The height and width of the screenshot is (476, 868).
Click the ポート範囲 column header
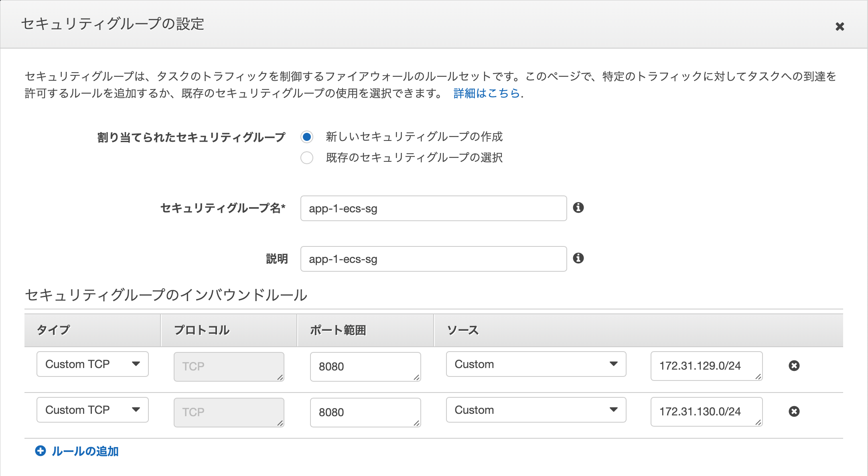coord(339,330)
